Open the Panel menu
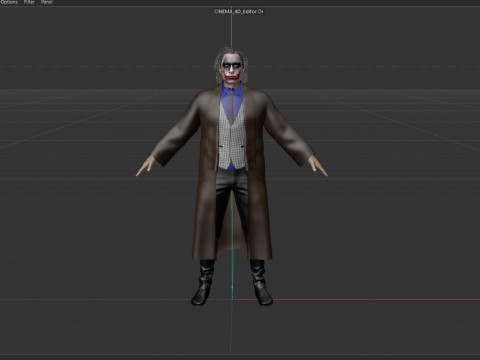 (x=47, y=2)
